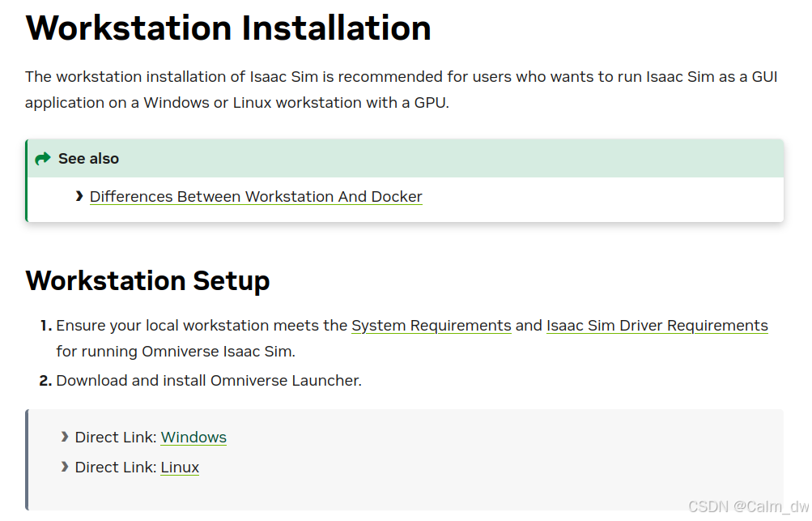Click the See also label
812x521 pixels.
(x=88, y=159)
